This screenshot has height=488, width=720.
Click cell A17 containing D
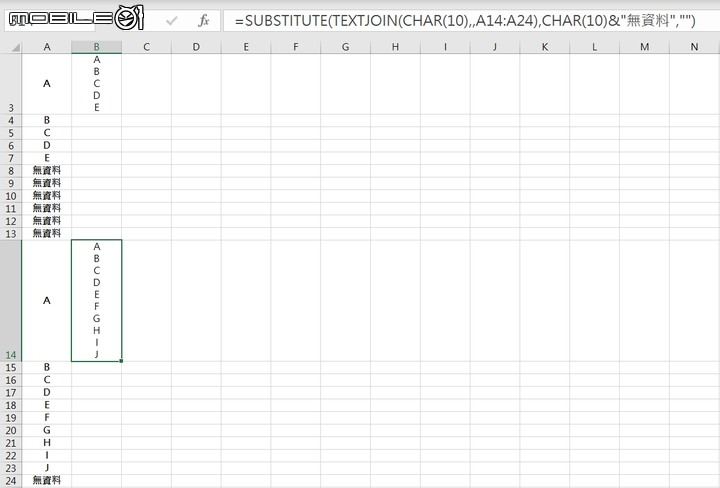[47, 393]
